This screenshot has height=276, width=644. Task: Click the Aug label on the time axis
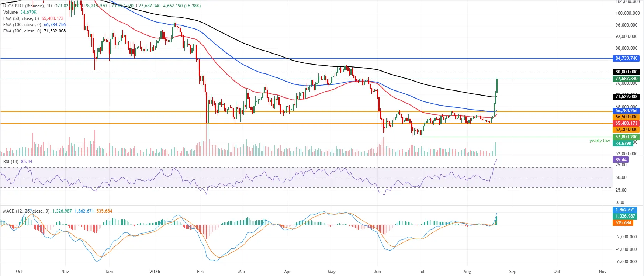coord(467,272)
